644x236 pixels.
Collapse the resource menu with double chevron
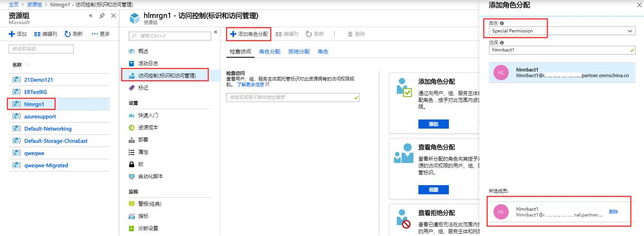coord(216,33)
